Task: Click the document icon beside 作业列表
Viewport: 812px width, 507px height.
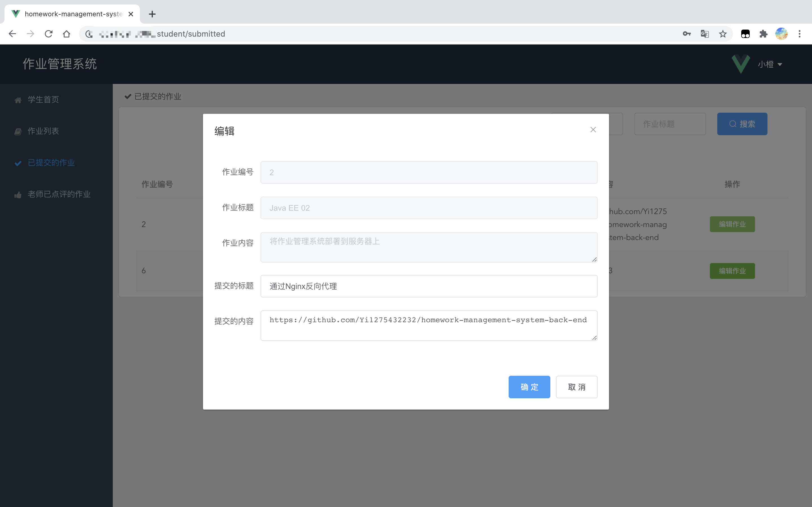Action: (18, 131)
